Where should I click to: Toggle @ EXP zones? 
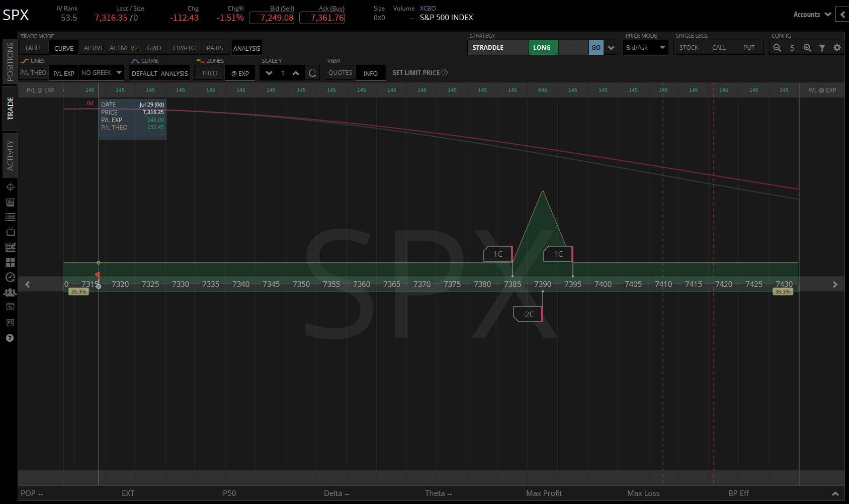point(240,73)
